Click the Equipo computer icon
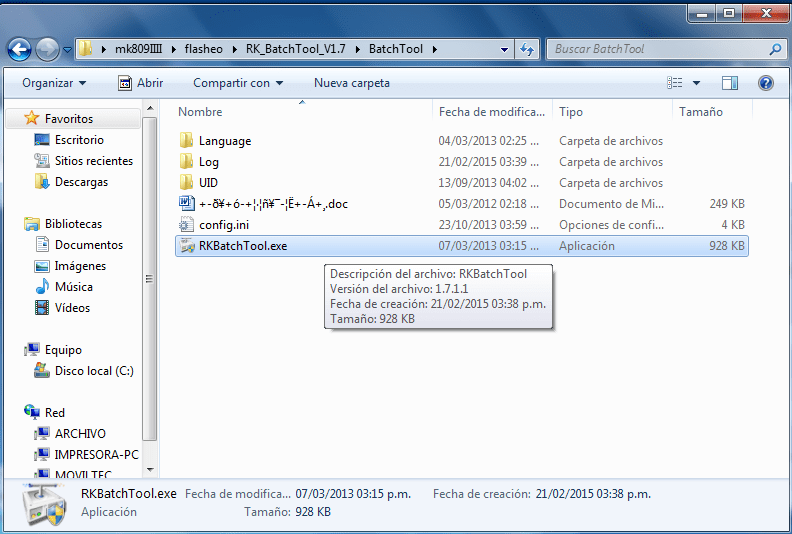Image resolution: width=792 pixels, height=534 pixels. (x=31, y=350)
